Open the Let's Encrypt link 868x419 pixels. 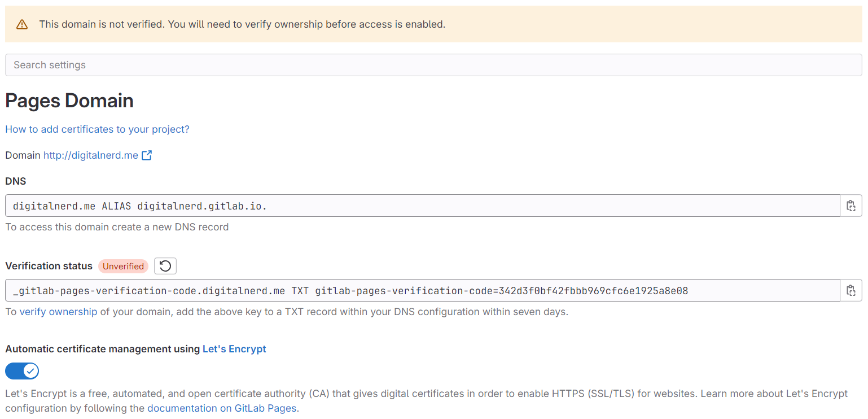coord(234,349)
